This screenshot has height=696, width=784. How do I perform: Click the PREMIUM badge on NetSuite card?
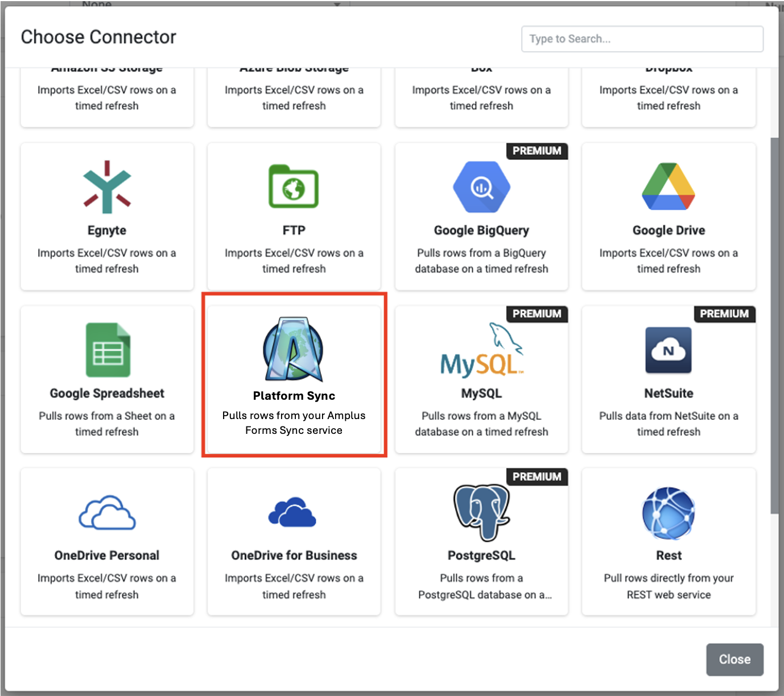[x=724, y=314]
